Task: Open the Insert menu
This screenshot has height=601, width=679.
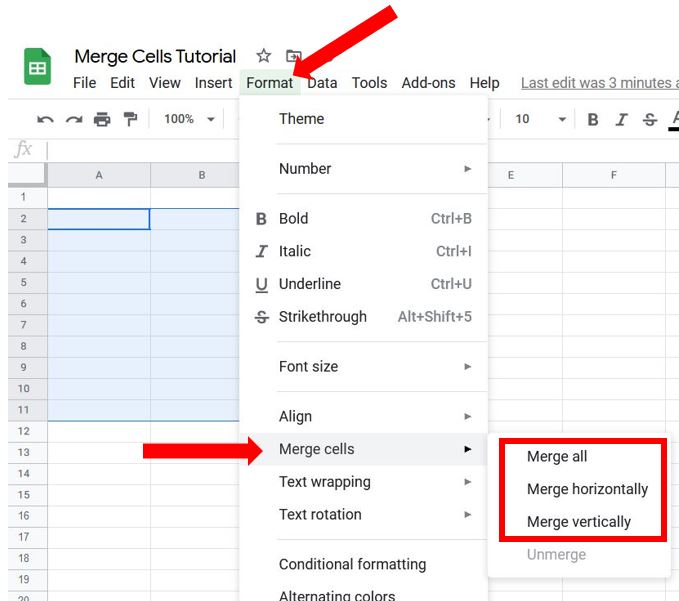Action: [x=213, y=83]
